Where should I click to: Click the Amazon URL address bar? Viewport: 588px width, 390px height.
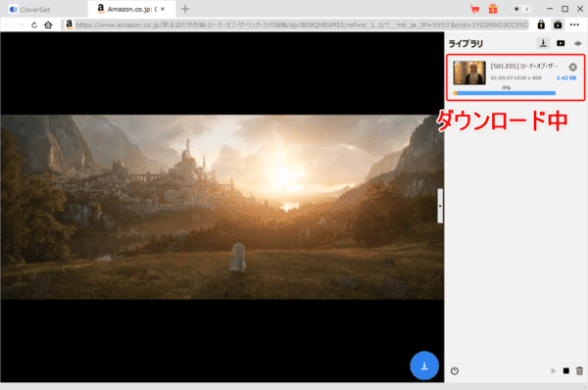tap(296, 24)
